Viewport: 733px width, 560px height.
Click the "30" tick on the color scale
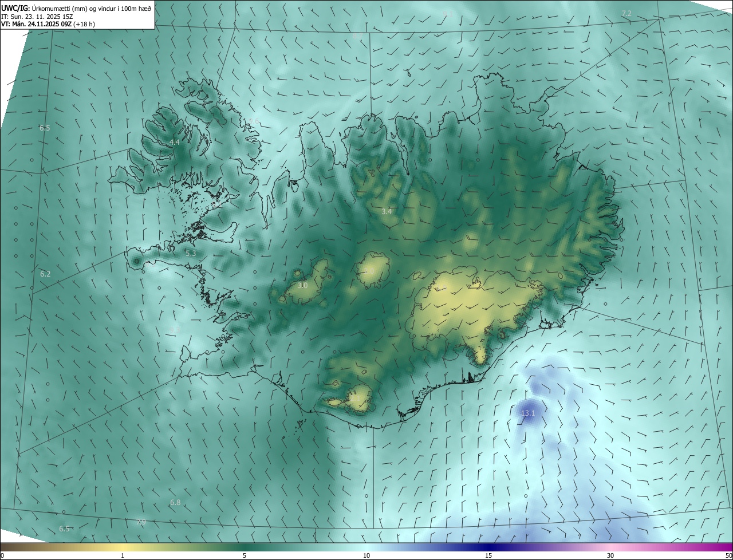click(x=610, y=555)
